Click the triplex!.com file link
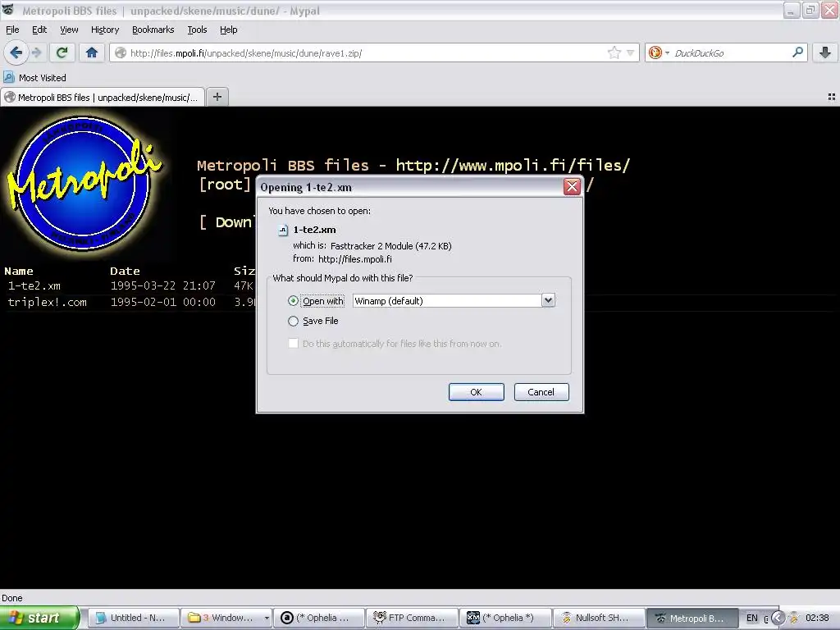The width and height of the screenshot is (840, 630). pos(47,302)
